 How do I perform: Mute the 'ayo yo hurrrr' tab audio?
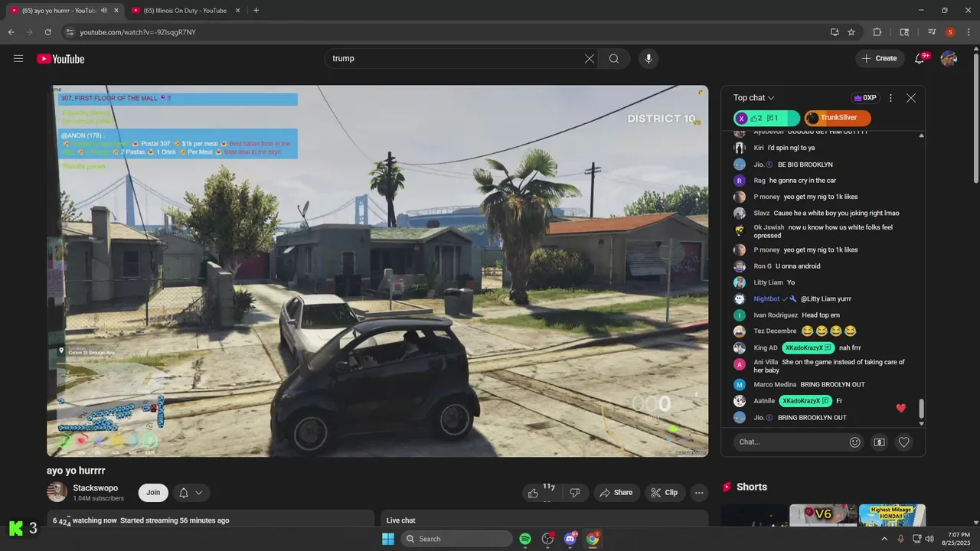[104, 11]
